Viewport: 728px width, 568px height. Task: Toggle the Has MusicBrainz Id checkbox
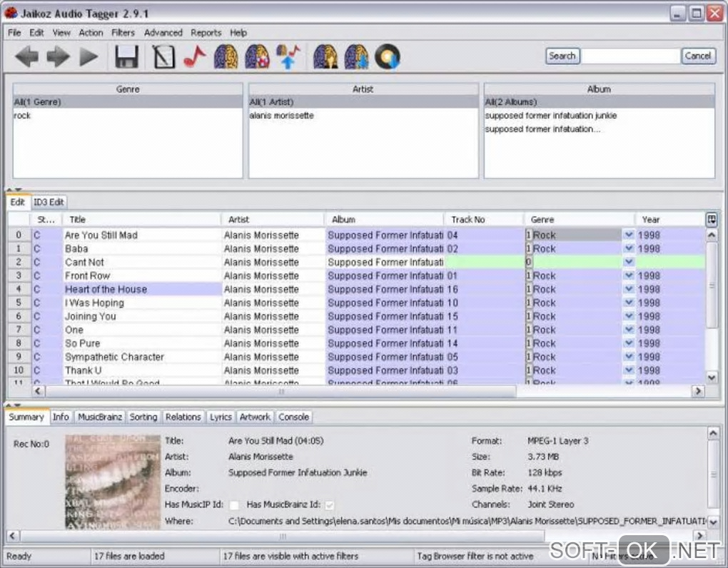330,505
